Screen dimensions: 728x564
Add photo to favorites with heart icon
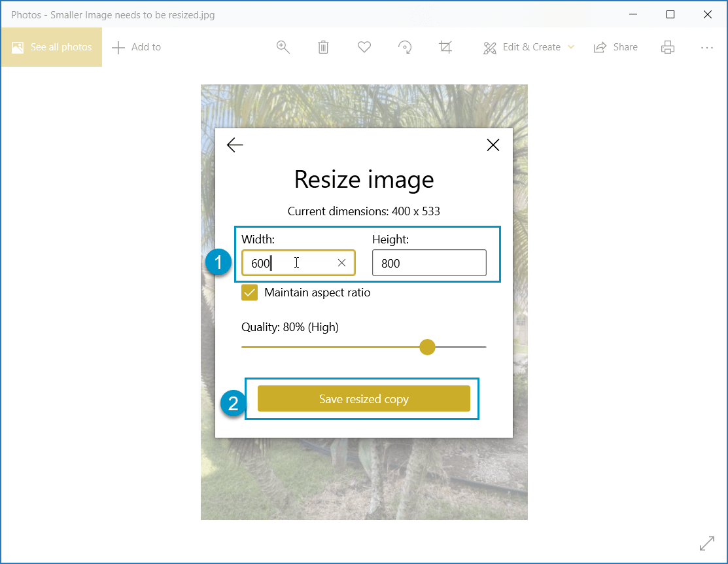[x=364, y=47]
